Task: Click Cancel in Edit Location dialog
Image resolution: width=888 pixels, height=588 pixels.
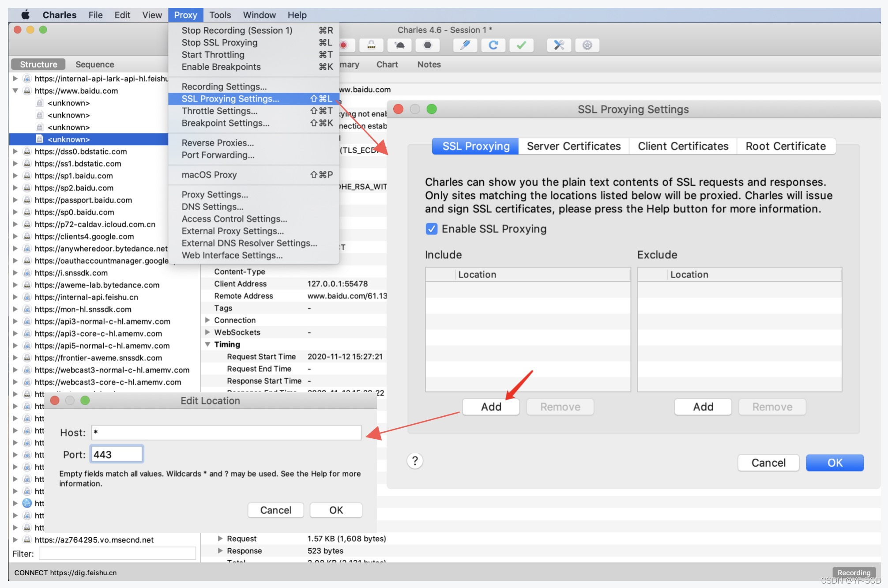Action: (x=275, y=510)
